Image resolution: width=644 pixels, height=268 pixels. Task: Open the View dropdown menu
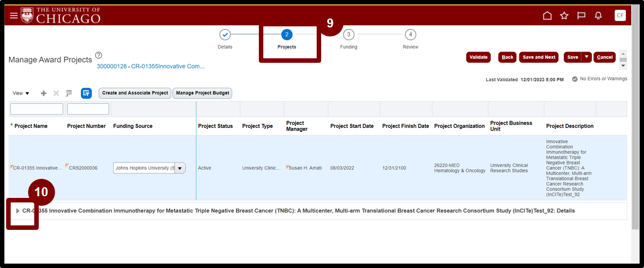[x=21, y=93]
